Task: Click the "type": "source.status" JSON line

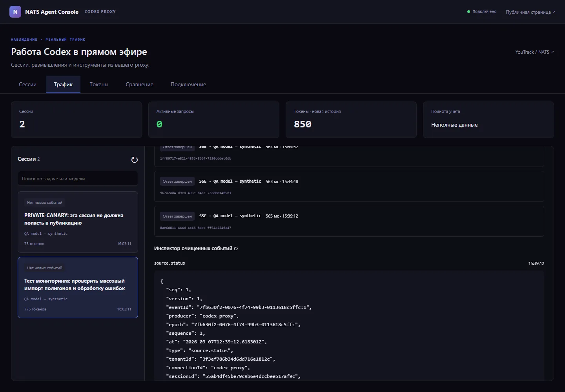Action: tap(199, 350)
